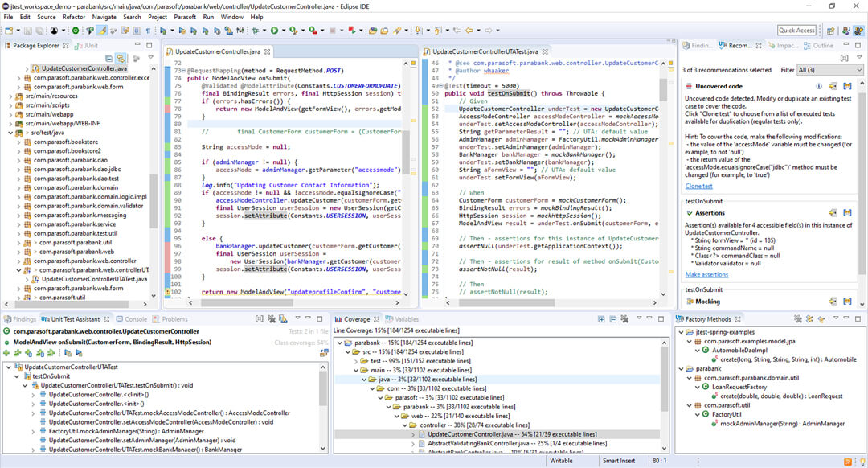Click the Clone test link
The image size is (868, 468).
(x=698, y=186)
